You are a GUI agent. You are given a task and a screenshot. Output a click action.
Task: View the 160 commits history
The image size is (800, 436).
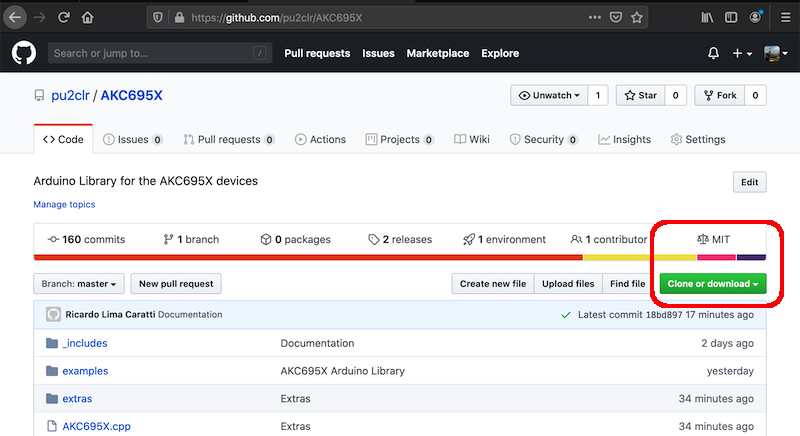(x=86, y=239)
